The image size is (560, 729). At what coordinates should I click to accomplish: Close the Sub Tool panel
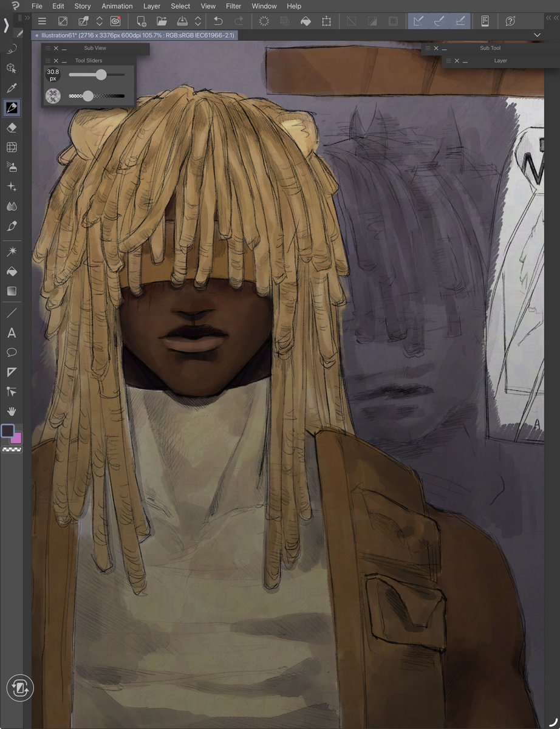pyautogui.click(x=435, y=48)
